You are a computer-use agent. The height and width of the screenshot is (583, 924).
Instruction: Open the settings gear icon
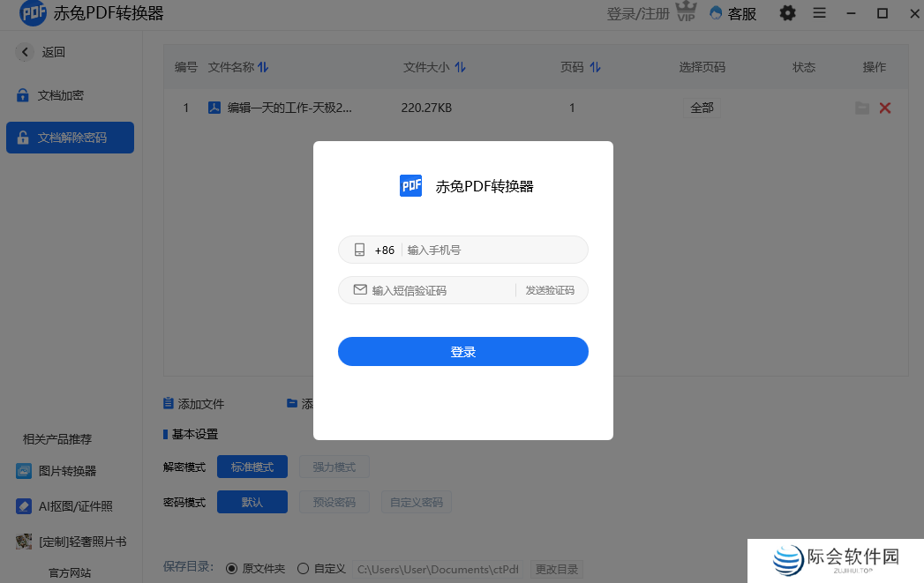click(787, 13)
